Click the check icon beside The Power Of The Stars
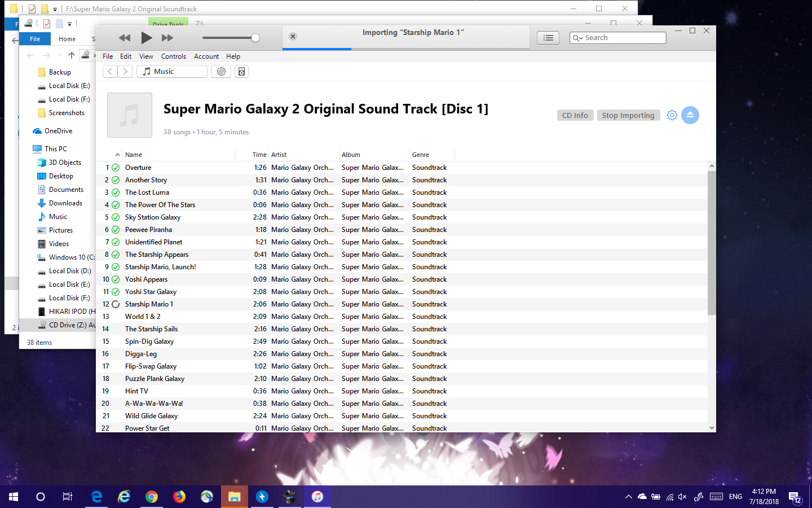The image size is (812, 508). pos(116,205)
